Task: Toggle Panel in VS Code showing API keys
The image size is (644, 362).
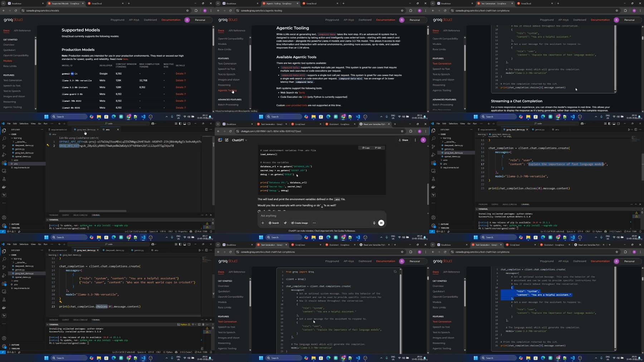Action: point(184,124)
